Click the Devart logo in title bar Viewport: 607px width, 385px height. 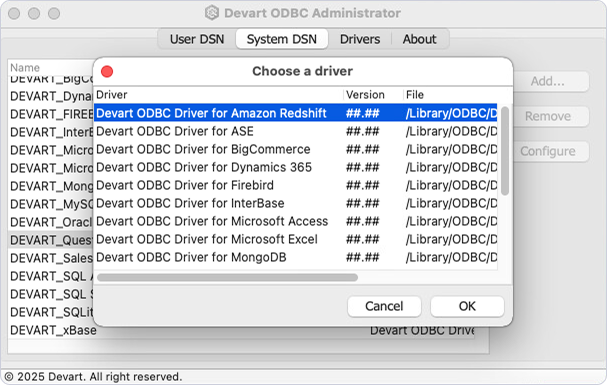[x=212, y=13]
